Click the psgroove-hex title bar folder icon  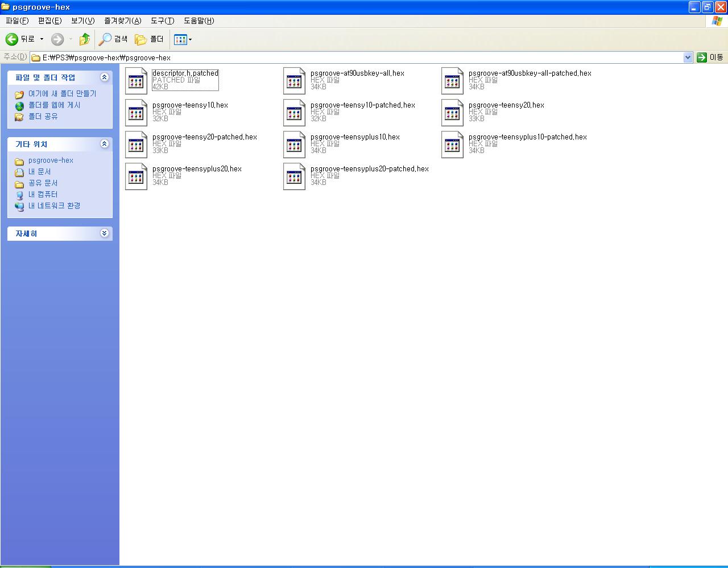(6, 7)
